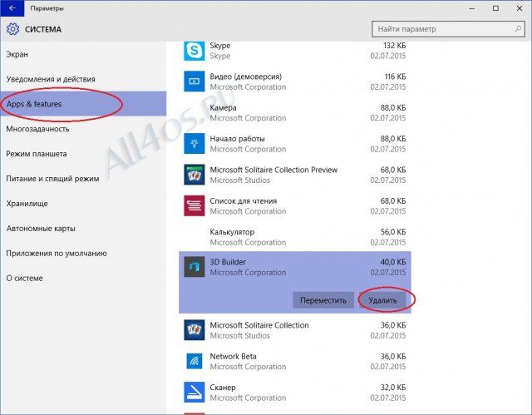Click the search magnifier icon
The image size is (532, 415).
(x=518, y=29)
